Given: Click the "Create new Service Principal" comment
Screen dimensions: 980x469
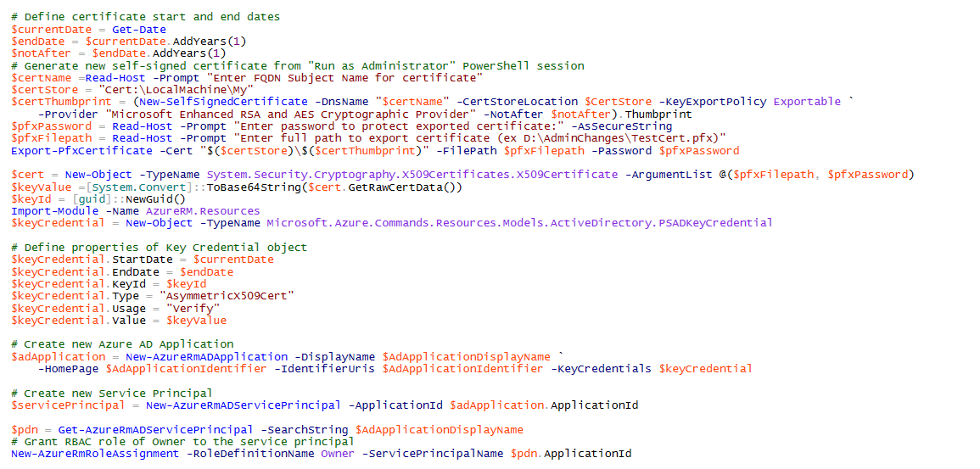Looking at the screenshot, I should [112, 394].
